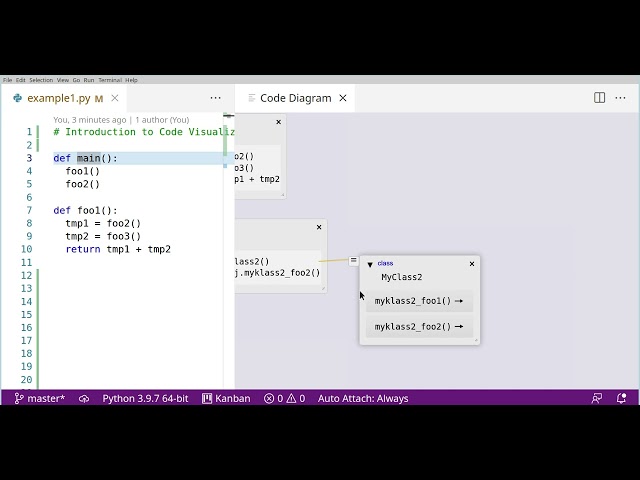Viewport: 640px width, 480px height.
Task: Collapse the MyClass2 class node triangle
Action: click(x=370, y=264)
